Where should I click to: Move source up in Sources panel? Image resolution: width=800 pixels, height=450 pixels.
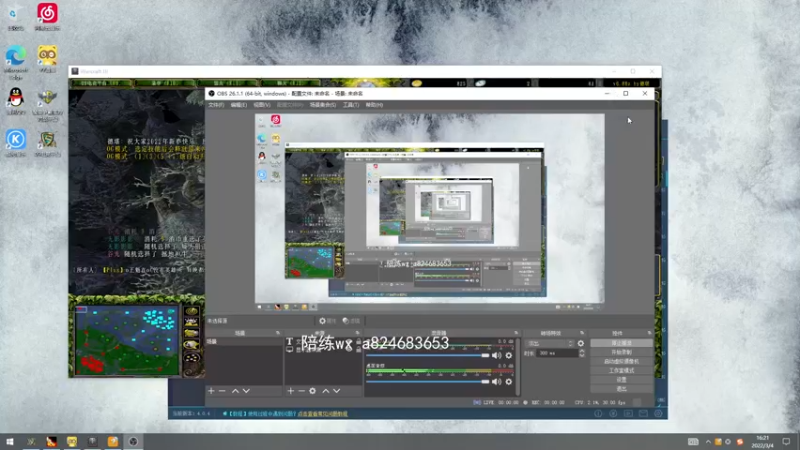(326, 391)
